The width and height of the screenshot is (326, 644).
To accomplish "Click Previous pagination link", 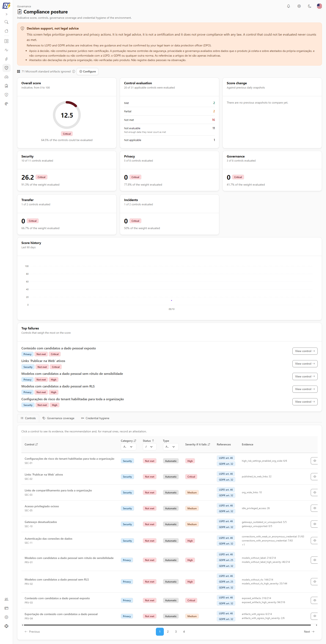I will tap(32, 632).
